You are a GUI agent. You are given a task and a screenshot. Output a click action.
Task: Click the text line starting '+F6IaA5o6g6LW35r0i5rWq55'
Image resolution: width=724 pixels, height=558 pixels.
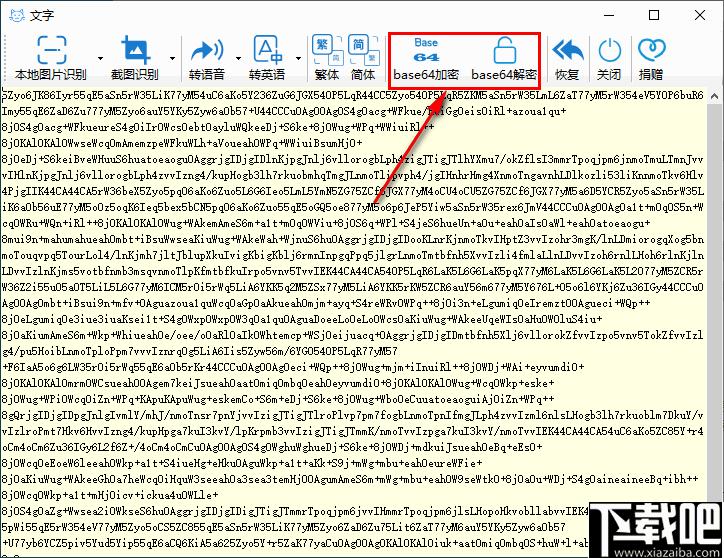[x=293, y=367]
